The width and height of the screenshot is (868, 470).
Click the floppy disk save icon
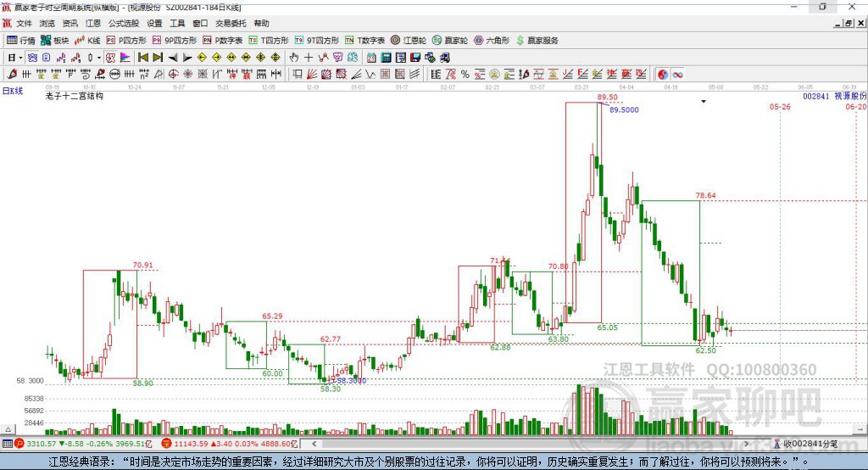click(x=415, y=58)
